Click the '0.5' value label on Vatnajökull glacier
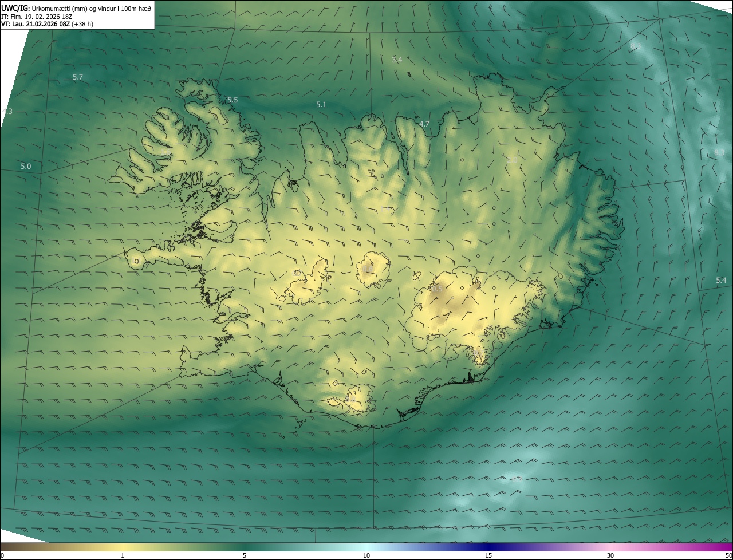The image size is (733, 560). coord(437,289)
